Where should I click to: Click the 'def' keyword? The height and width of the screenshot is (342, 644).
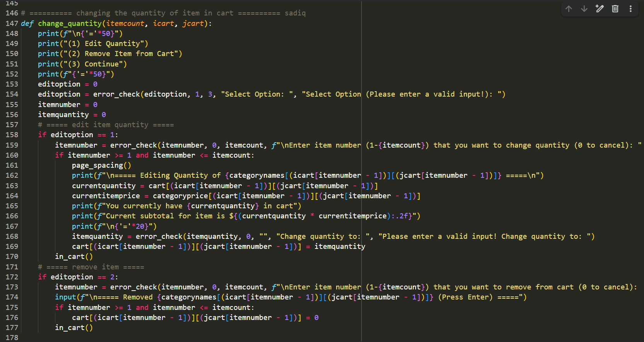tap(27, 23)
